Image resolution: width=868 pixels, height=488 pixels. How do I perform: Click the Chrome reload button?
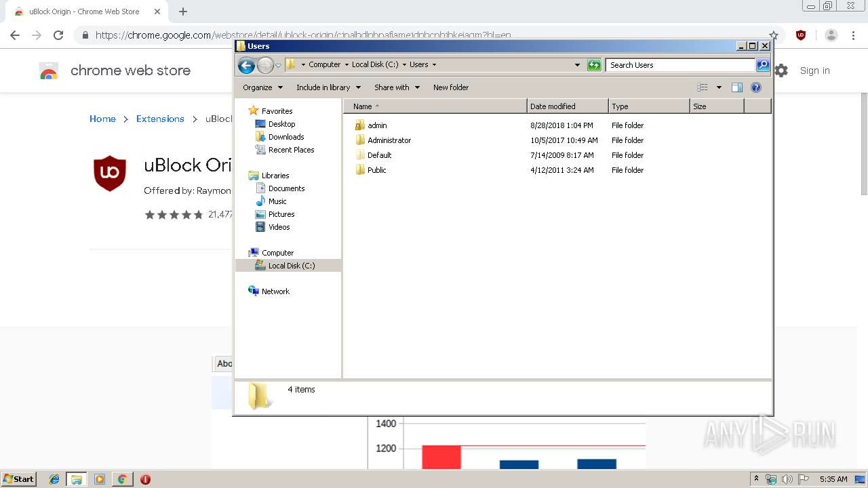58,35
